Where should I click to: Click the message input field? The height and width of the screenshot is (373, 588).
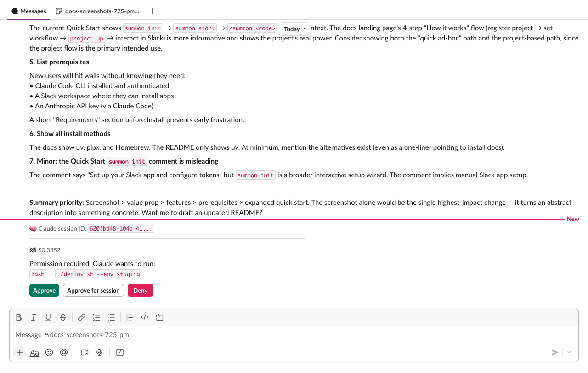point(184,334)
